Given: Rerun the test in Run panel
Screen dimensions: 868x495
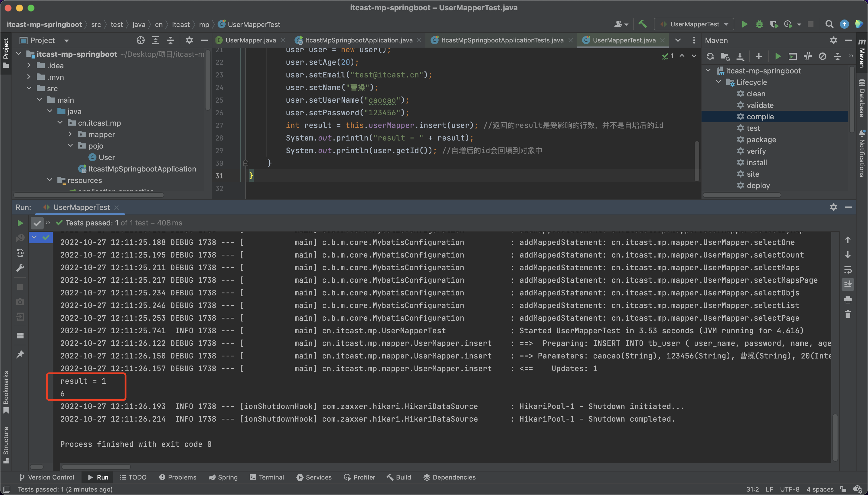Looking at the screenshot, I should point(20,223).
